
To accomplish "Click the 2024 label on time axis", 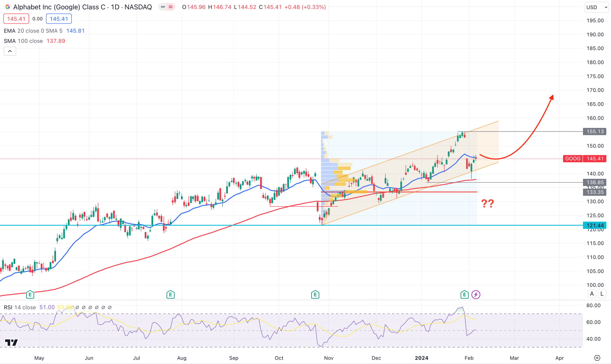I will tap(421, 358).
